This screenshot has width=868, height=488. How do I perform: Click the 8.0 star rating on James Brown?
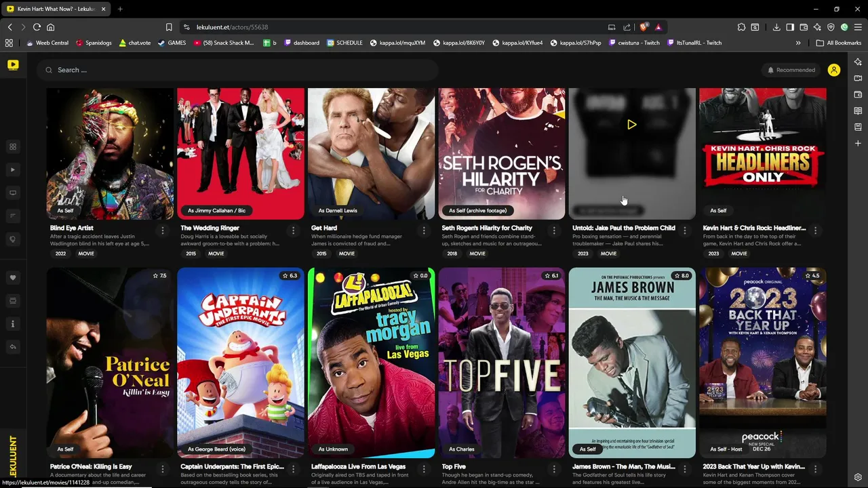click(x=682, y=276)
